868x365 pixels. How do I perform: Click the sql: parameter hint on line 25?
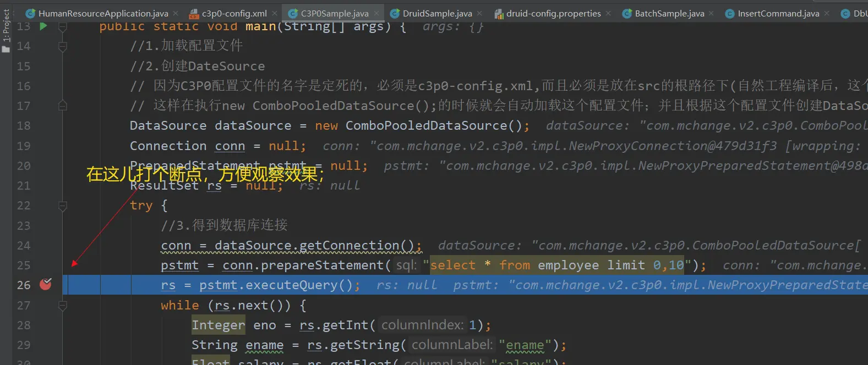(407, 266)
